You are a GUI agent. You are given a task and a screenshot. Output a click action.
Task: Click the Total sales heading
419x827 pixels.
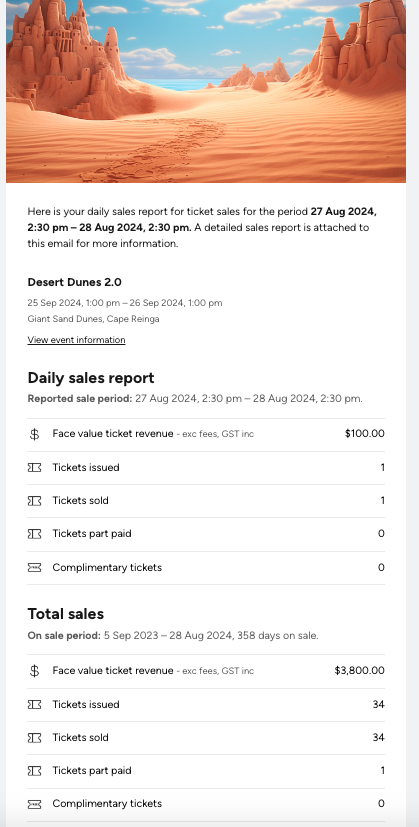(x=65, y=614)
